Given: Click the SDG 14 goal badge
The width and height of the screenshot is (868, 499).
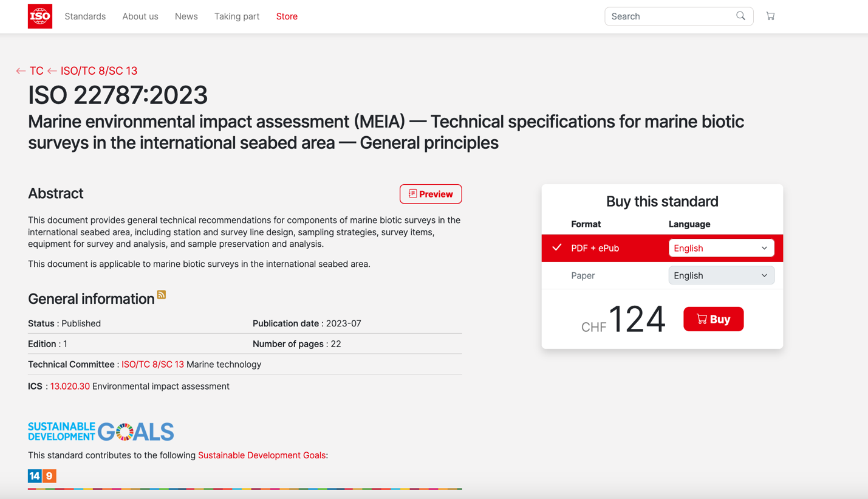Looking at the screenshot, I should point(35,476).
